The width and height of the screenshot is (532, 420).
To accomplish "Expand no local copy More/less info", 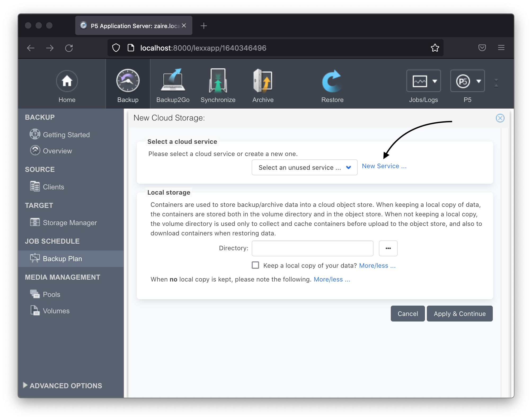I will pyautogui.click(x=332, y=279).
